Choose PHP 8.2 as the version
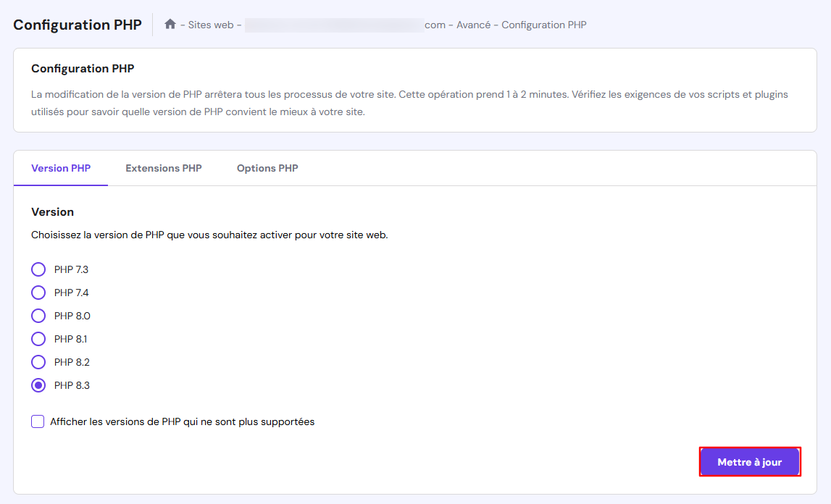 click(x=38, y=362)
